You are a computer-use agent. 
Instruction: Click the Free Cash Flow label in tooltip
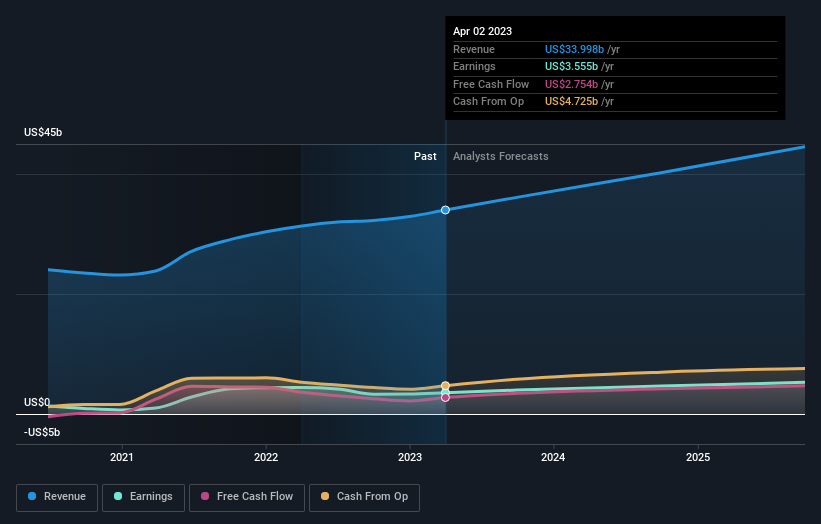491,84
